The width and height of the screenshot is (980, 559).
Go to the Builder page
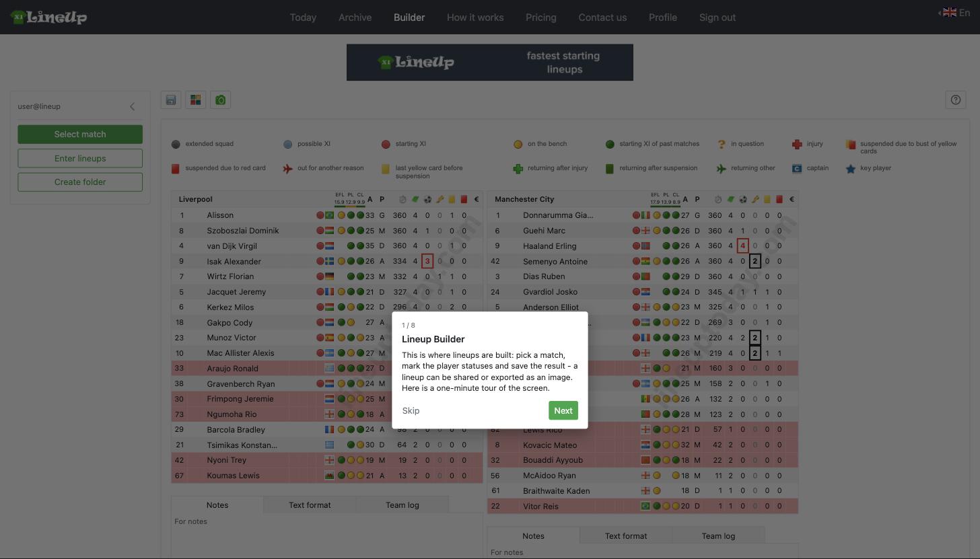[x=409, y=17]
